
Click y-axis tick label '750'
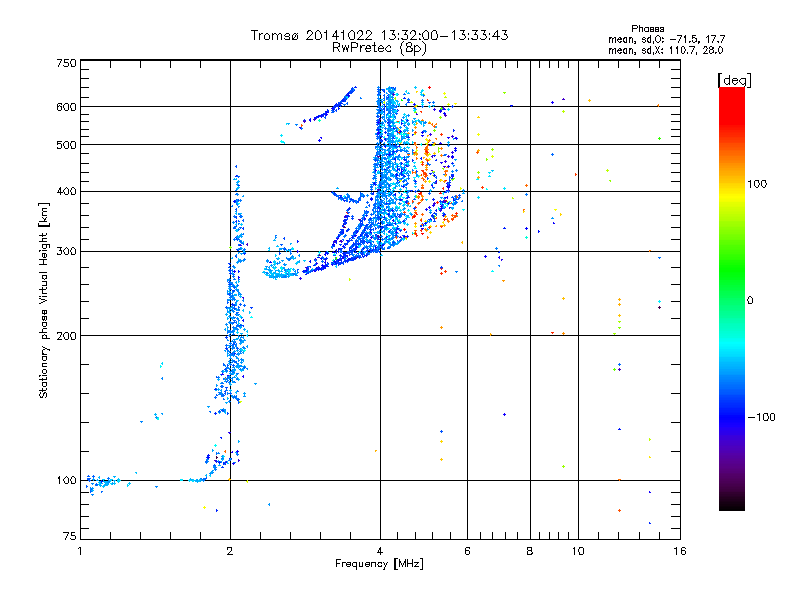[66, 63]
